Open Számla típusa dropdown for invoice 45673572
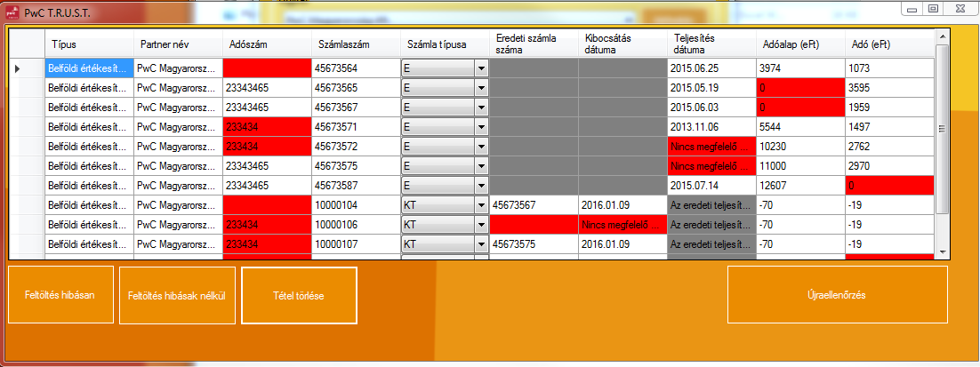980x367 pixels. coord(481,148)
